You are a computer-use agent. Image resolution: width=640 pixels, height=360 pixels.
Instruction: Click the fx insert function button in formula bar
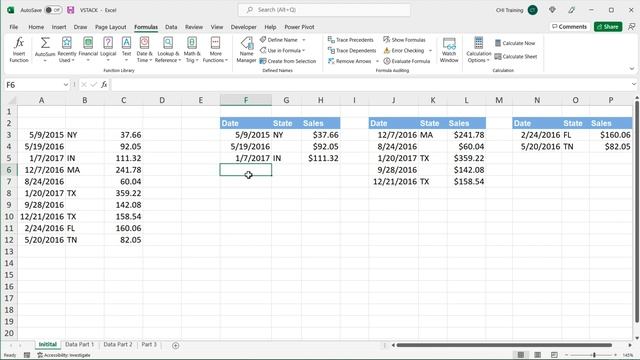click(x=104, y=84)
